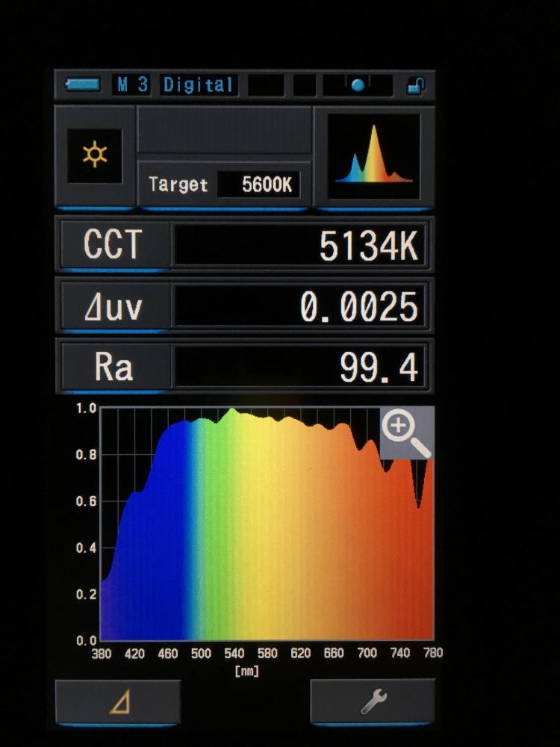The height and width of the screenshot is (747, 560).
Task: Tap the magnifier zoom icon on graph
Action: click(x=407, y=433)
